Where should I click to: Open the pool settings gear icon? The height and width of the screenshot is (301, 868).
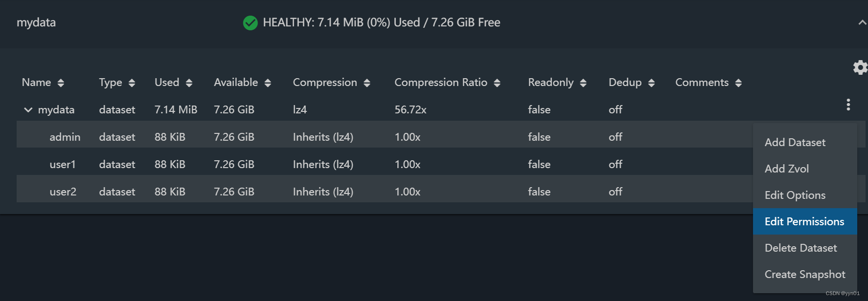click(x=860, y=67)
